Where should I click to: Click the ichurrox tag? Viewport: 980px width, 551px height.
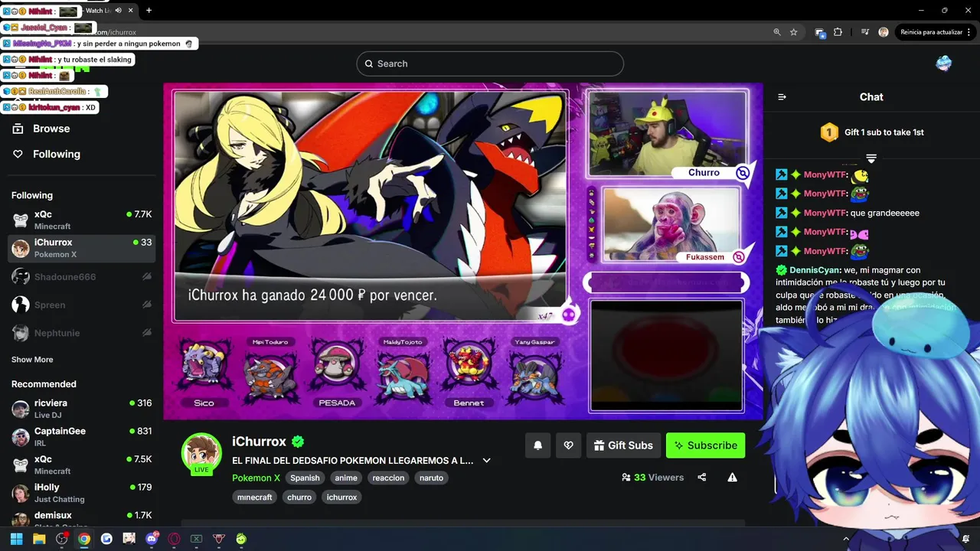tap(341, 497)
